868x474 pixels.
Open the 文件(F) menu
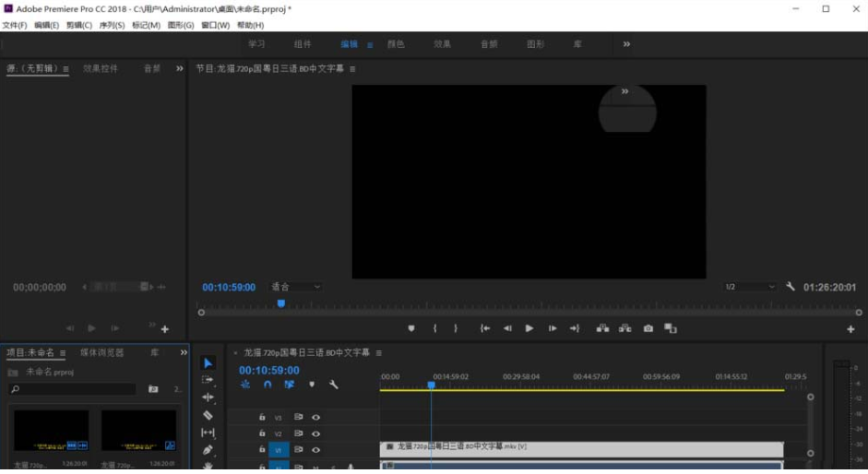15,25
